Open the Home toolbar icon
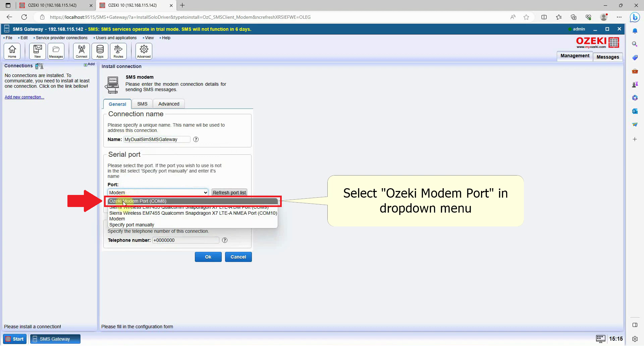This screenshot has width=644, height=346. click(x=12, y=51)
